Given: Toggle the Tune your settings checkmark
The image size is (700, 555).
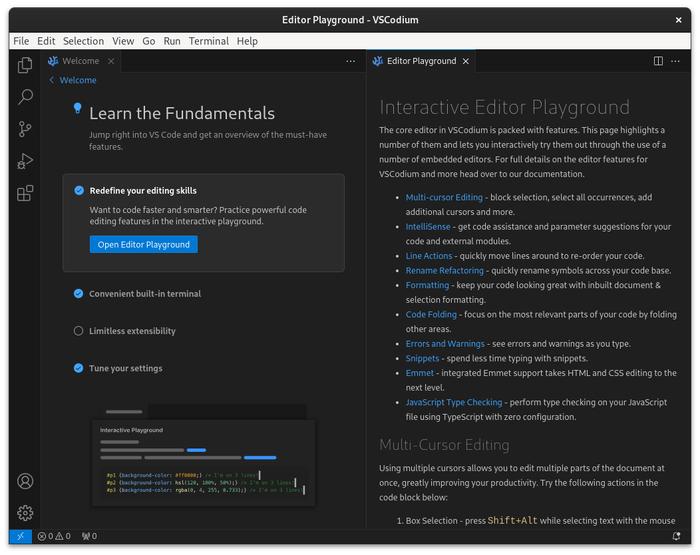Looking at the screenshot, I should [79, 368].
